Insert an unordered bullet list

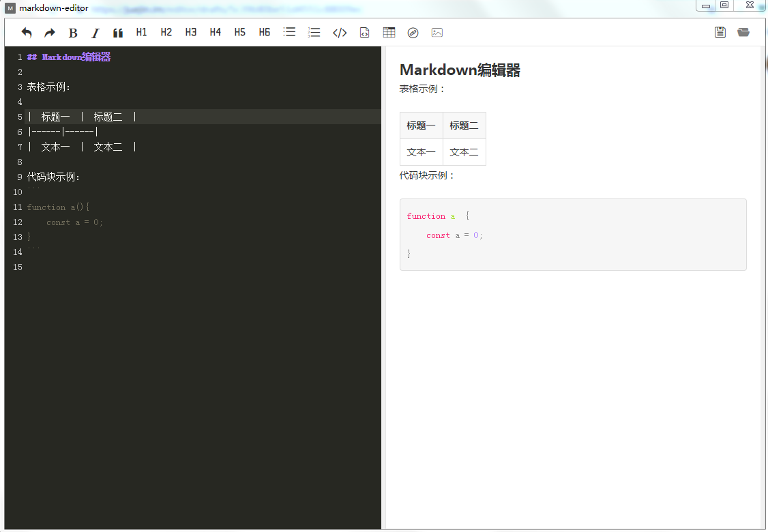coord(289,32)
